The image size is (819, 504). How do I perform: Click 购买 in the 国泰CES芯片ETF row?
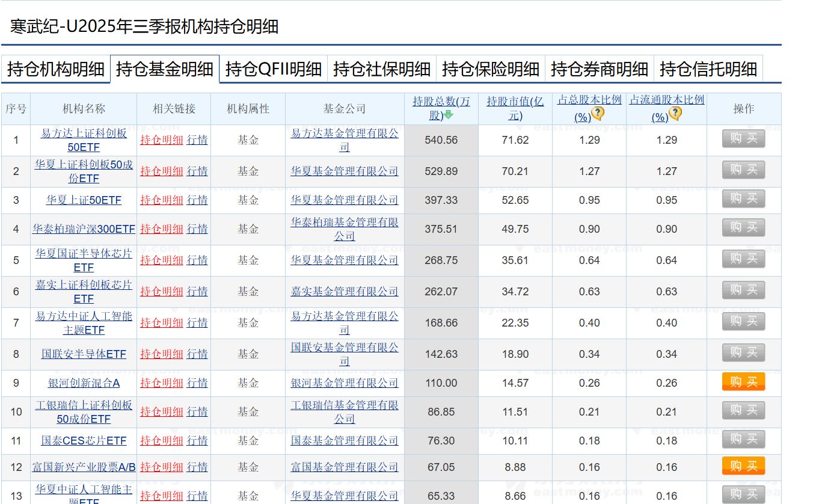click(744, 440)
